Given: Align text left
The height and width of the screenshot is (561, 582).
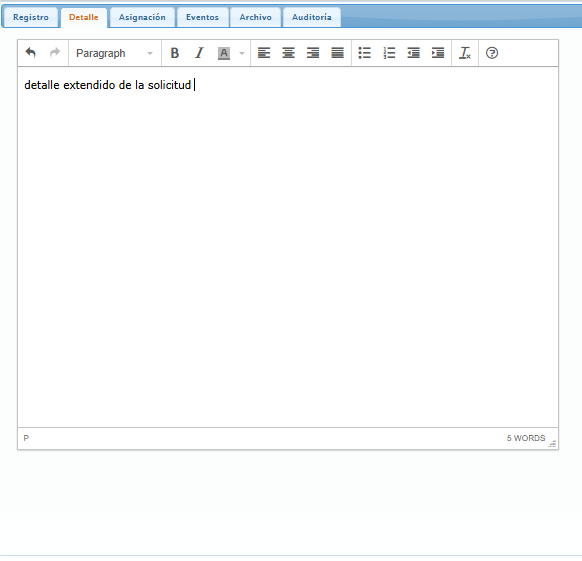Looking at the screenshot, I should click(x=264, y=53).
